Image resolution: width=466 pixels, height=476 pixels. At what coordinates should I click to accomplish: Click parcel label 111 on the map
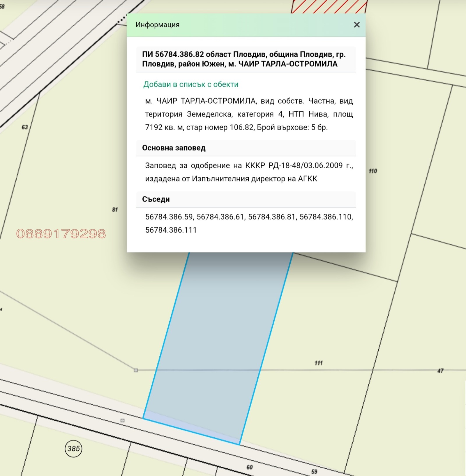pos(319,363)
